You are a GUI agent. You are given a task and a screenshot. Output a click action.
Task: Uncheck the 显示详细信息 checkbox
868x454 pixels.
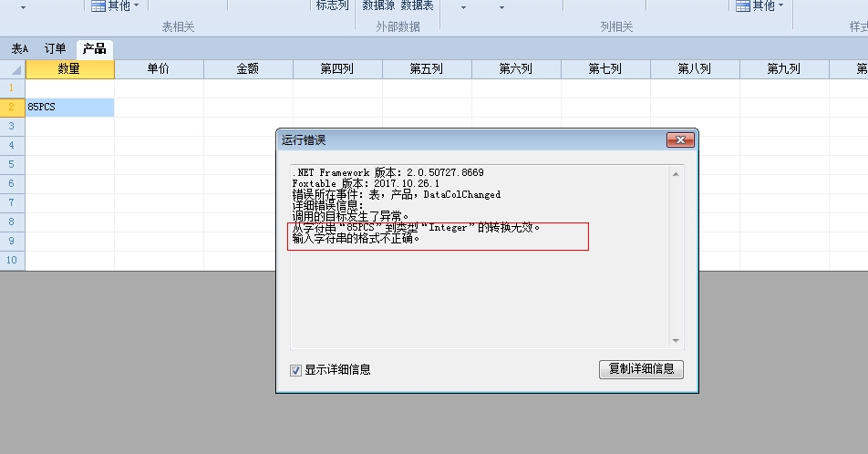pos(295,370)
